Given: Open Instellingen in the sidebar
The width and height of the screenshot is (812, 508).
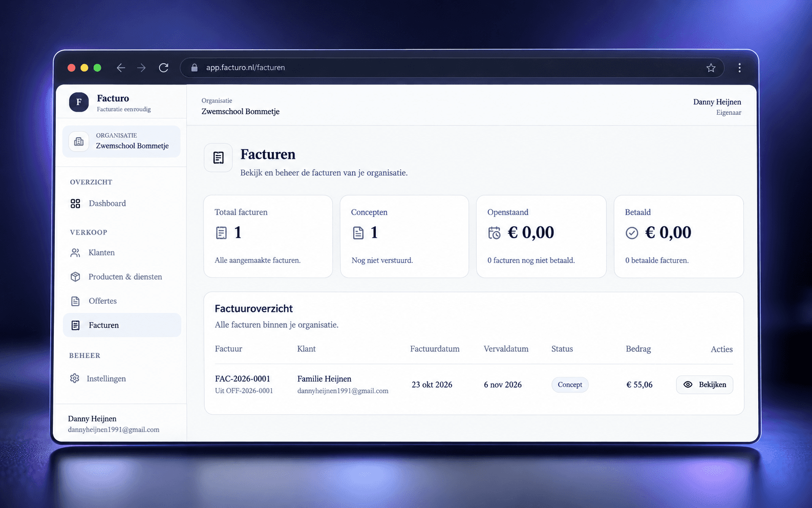Looking at the screenshot, I should tap(122, 378).
